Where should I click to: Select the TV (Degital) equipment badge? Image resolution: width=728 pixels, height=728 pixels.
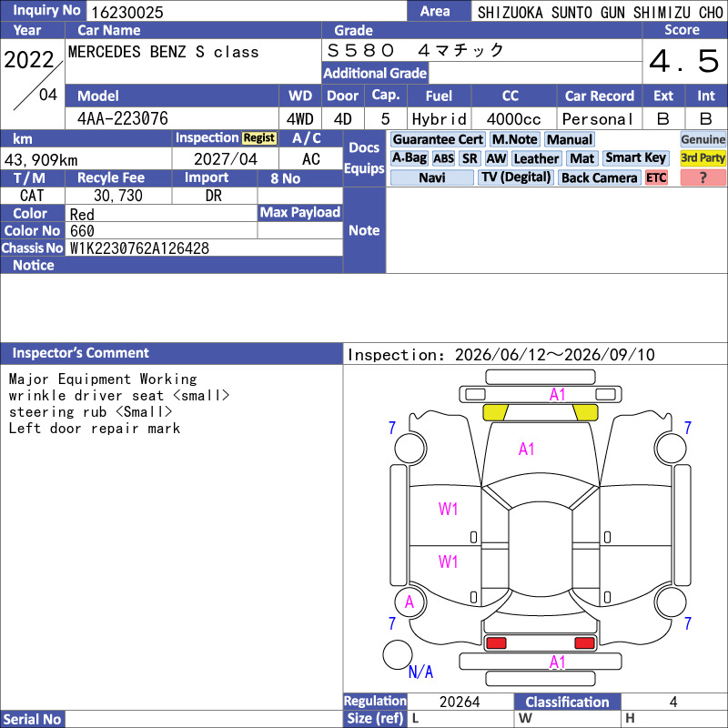point(515,177)
